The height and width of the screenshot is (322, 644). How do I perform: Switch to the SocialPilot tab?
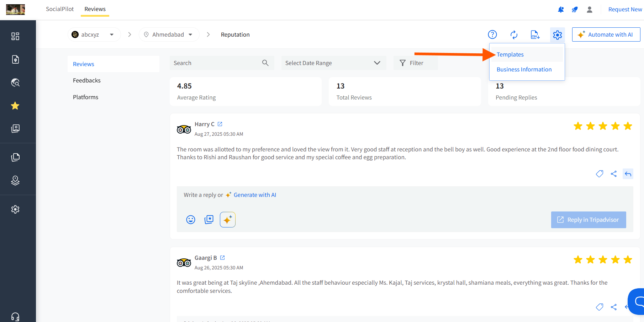pos(60,9)
